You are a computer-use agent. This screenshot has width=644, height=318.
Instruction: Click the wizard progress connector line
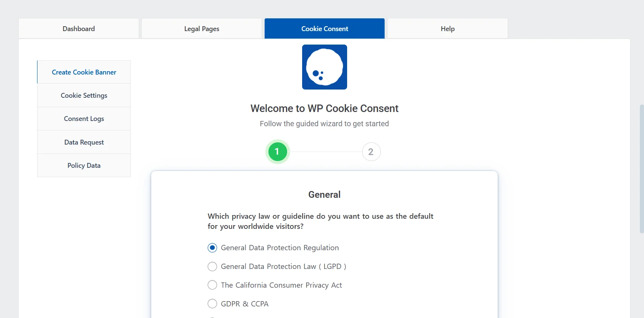324,152
